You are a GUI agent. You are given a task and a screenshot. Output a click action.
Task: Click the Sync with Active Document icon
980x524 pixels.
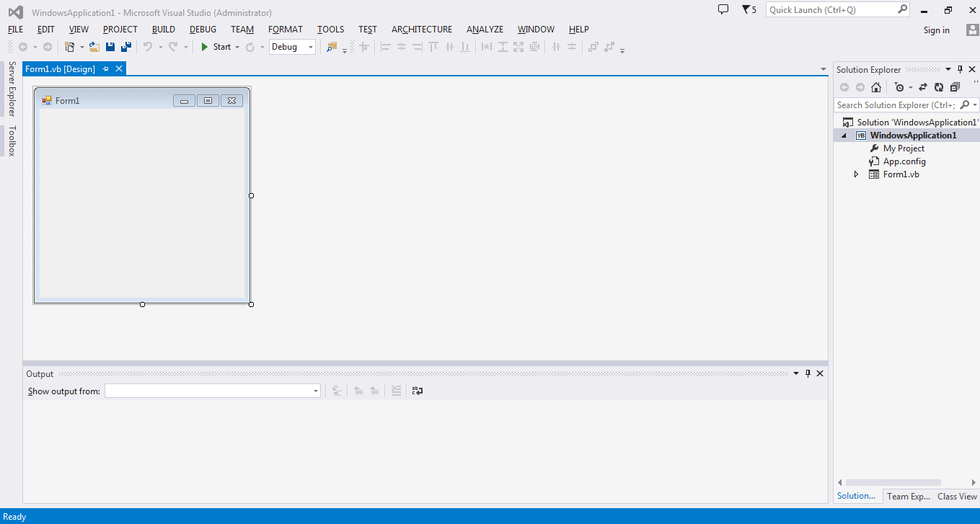pyautogui.click(x=923, y=87)
